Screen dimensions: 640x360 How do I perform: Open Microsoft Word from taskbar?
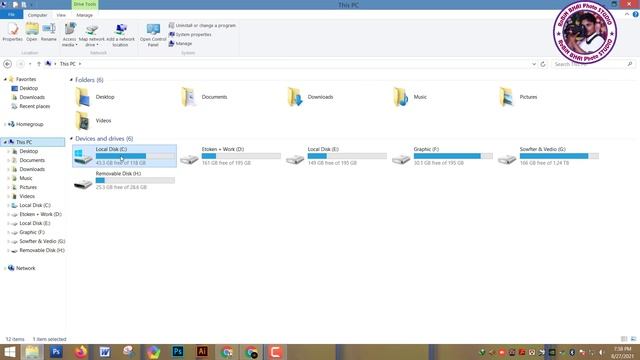click(105, 352)
